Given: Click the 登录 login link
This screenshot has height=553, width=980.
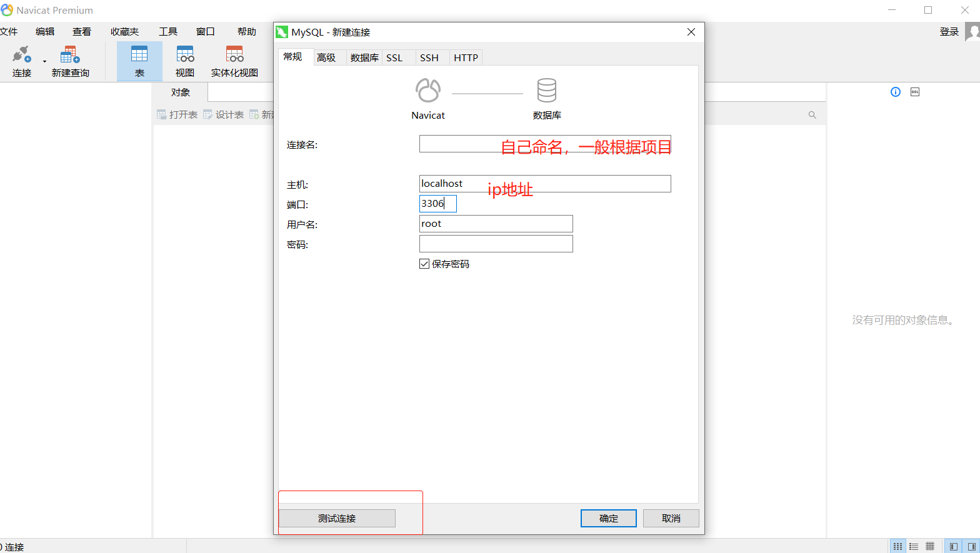Looking at the screenshot, I should click(949, 32).
